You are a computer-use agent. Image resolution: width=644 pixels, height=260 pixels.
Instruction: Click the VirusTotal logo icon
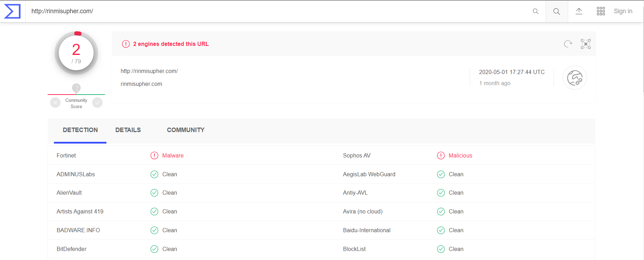tap(12, 11)
